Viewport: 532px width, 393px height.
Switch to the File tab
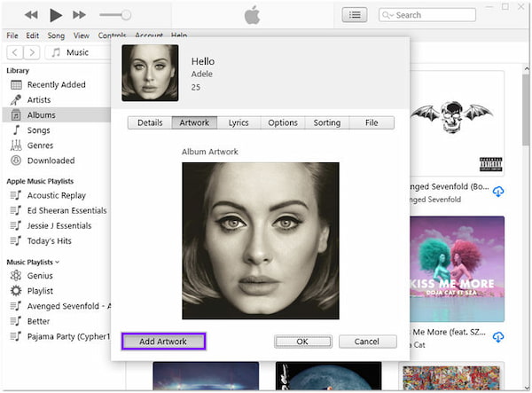[x=372, y=122]
